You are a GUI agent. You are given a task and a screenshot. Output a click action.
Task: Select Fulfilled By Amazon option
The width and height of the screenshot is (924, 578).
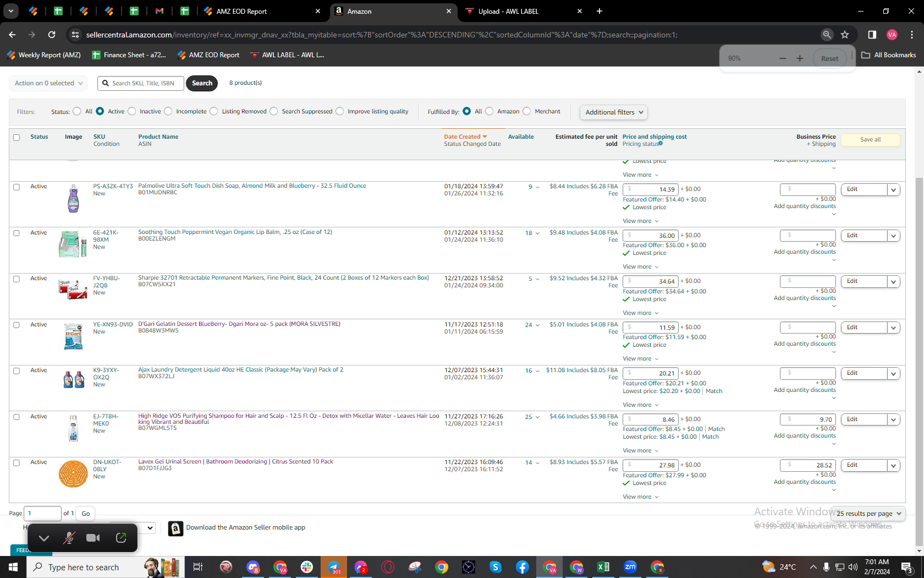490,111
